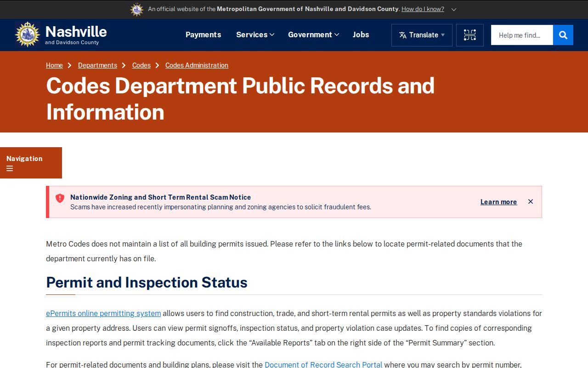Screen dimensions: 588x368
Task: Open the Translate language dropdown
Action: coord(422,35)
